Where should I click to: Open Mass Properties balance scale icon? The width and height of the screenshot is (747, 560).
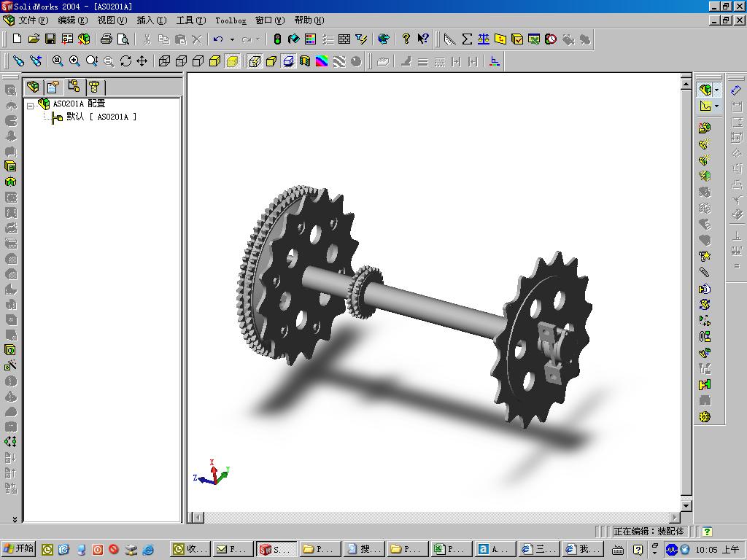(x=484, y=39)
